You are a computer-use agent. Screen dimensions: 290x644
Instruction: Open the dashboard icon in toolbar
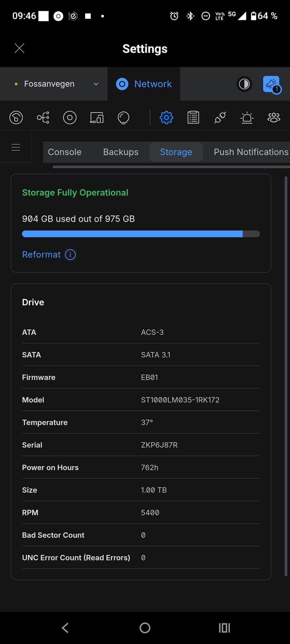tap(16, 117)
